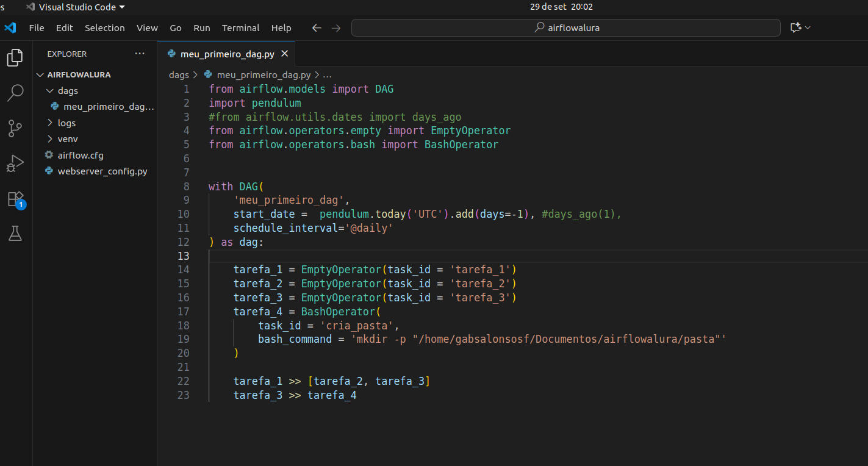Open the Run and Debug view
This screenshot has width=868, height=466.
point(15,163)
